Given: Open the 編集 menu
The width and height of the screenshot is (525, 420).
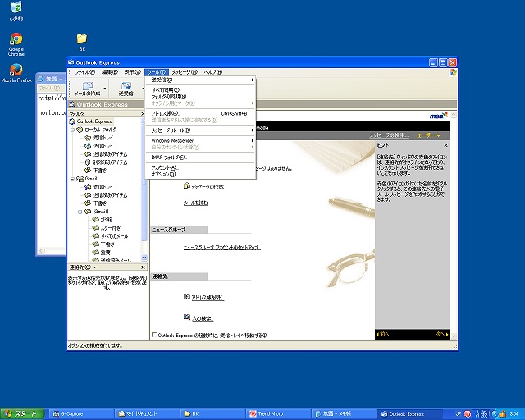Looking at the screenshot, I should coord(110,72).
